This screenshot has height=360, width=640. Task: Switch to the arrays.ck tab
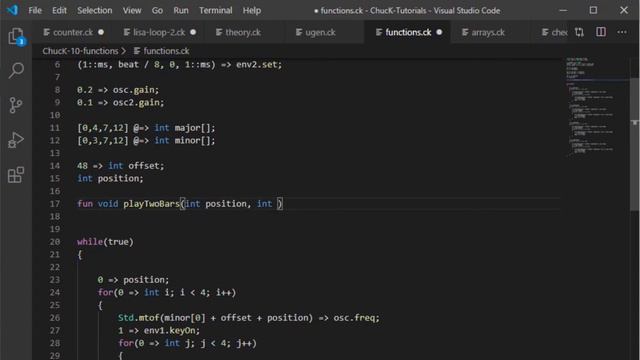pos(488,32)
